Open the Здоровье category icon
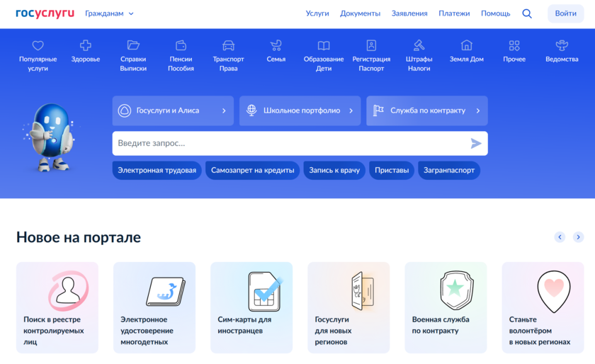The image size is (595, 364). pyautogui.click(x=86, y=46)
